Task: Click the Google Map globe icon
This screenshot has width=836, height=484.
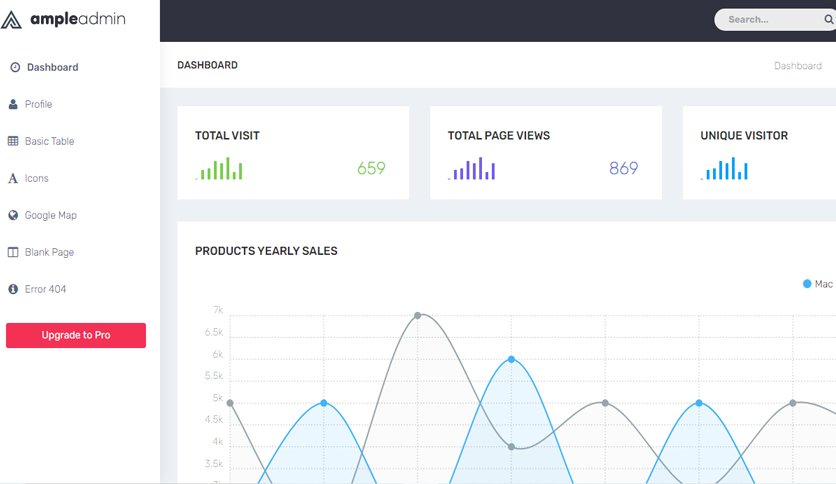Action: pos(13,215)
